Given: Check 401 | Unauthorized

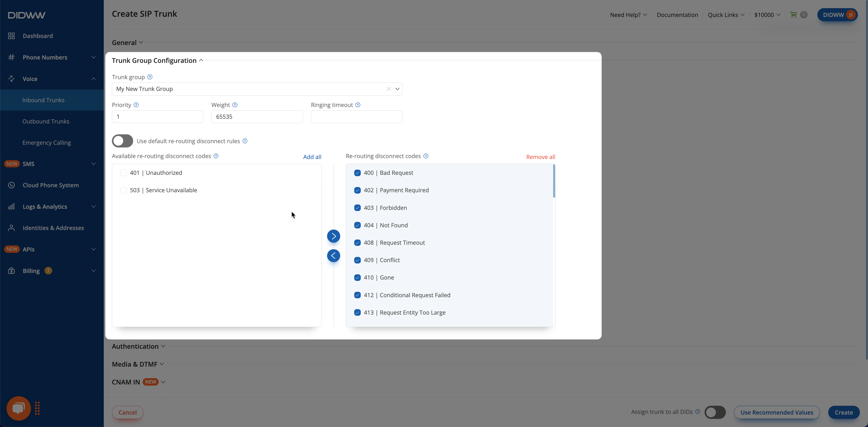Looking at the screenshot, I should click(124, 173).
